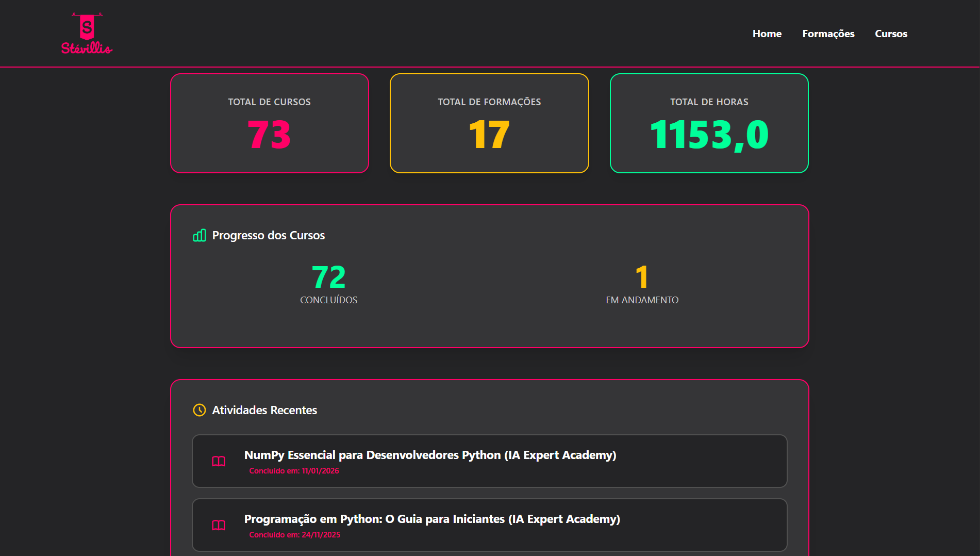The image size is (980, 556).
Task: Open Programação em Python Guia para Iniciantes activity
Action: pos(432,519)
